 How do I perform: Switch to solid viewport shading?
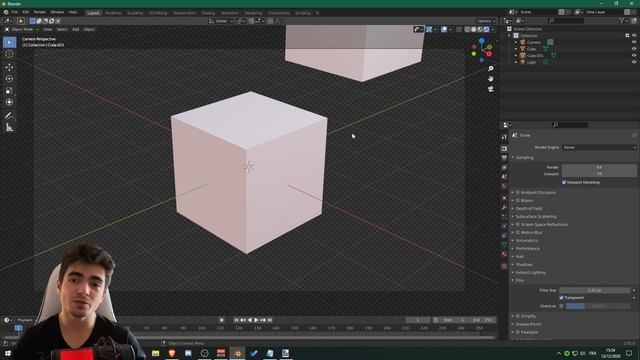click(473, 29)
